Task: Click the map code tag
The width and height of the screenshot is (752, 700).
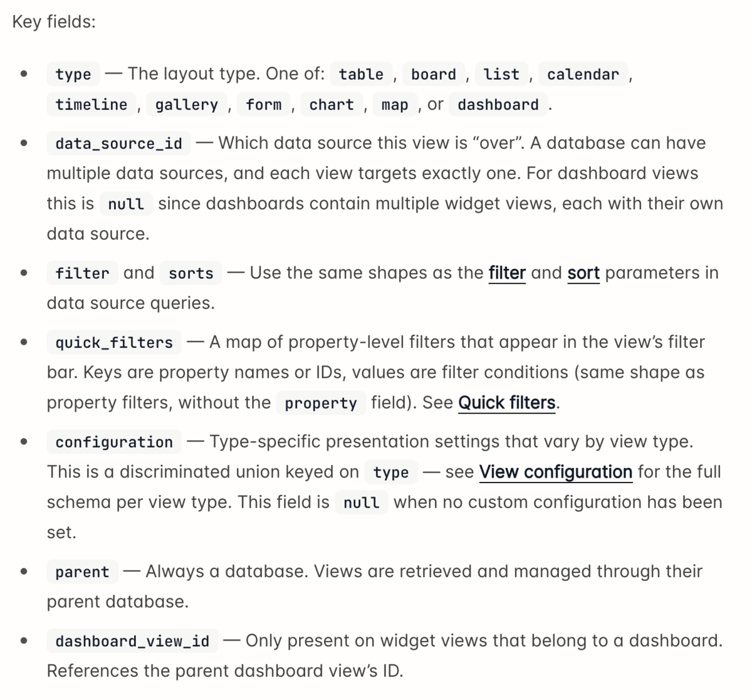Action: [395, 104]
